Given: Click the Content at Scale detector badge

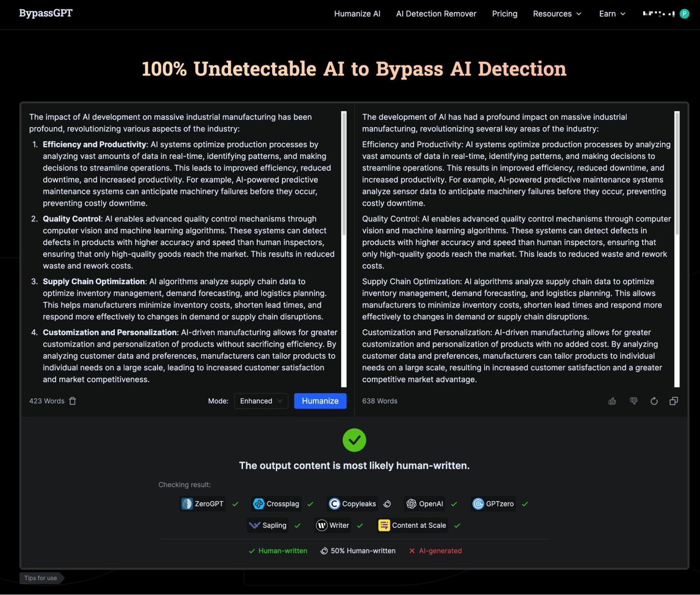Looking at the screenshot, I should [x=413, y=525].
